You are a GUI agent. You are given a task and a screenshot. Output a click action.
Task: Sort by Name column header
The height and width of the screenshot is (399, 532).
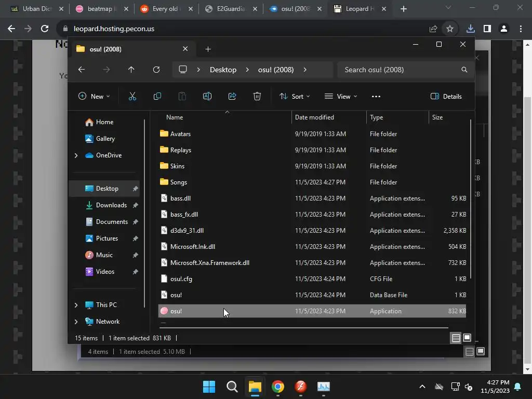pyautogui.click(x=225, y=117)
